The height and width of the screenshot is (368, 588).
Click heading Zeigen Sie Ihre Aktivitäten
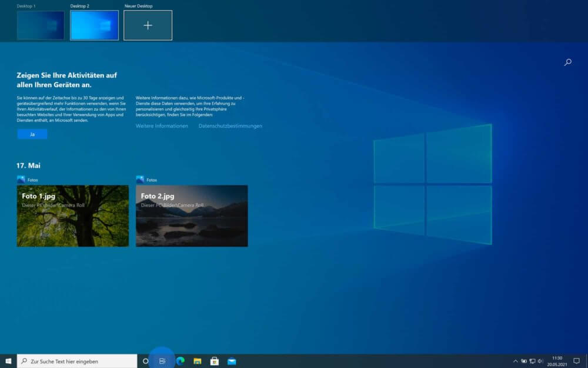(67, 80)
